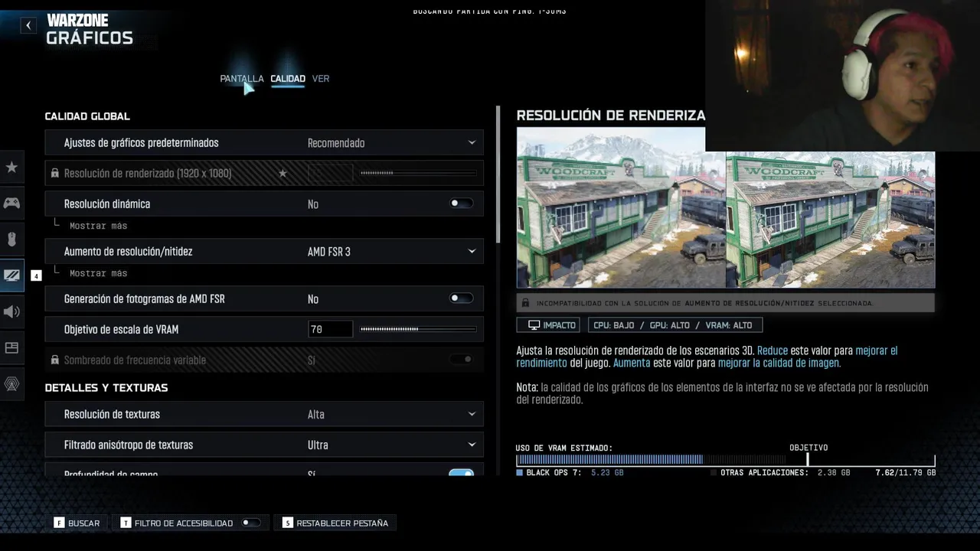Open Resolución de texturas dropdown
The image size is (980, 551).
[x=264, y=414]
